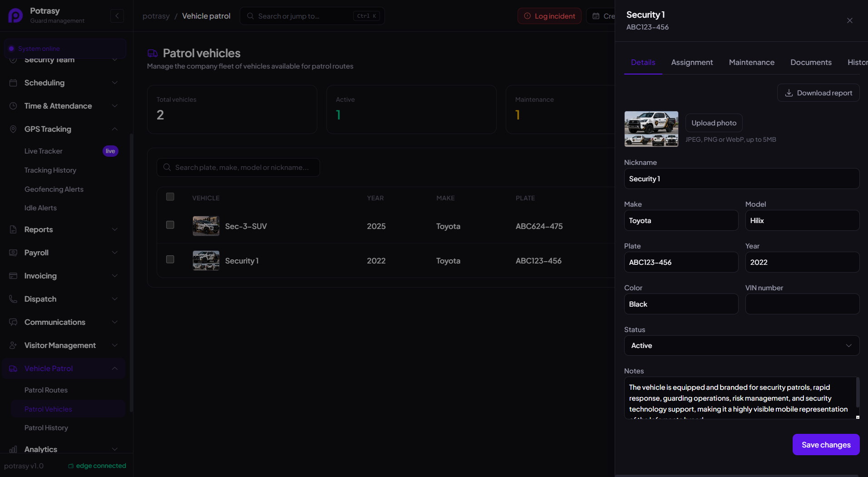Screen dimensions: 868x477
Task: Click the Model field containing Hilix
Action: click(802, 220)
